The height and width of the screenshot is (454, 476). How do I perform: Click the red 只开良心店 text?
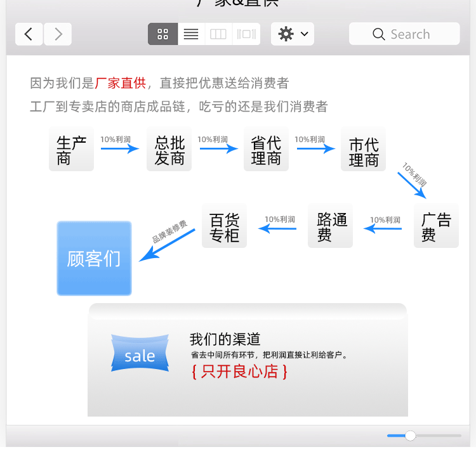(239, 372)
